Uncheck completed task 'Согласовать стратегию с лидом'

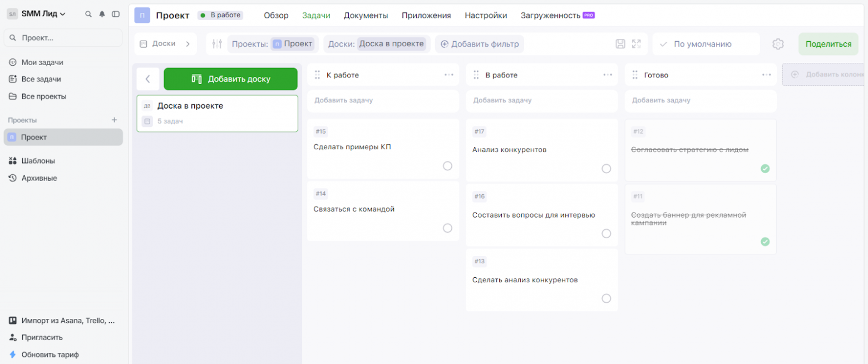click(x=765, y=169)
